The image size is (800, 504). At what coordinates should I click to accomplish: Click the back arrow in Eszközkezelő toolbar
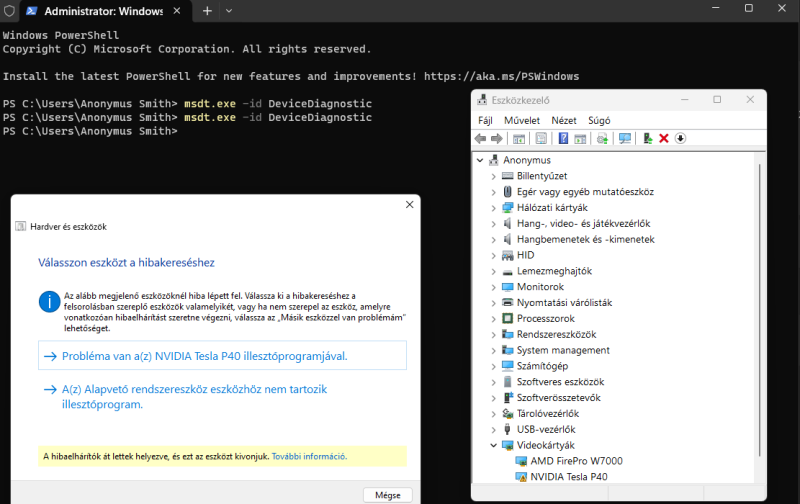pyautogui.click(x=481, y=138)
